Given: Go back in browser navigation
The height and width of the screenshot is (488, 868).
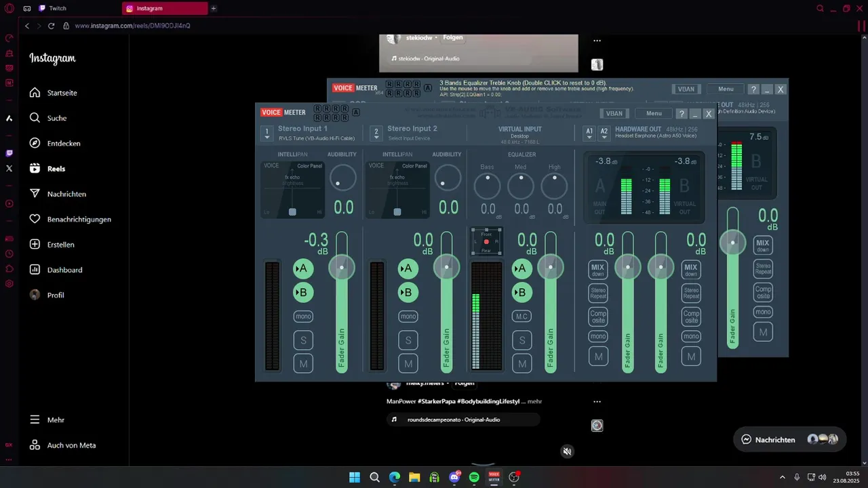Looking at the screenshot, I should pyautogui.click(x=27, y=26).
